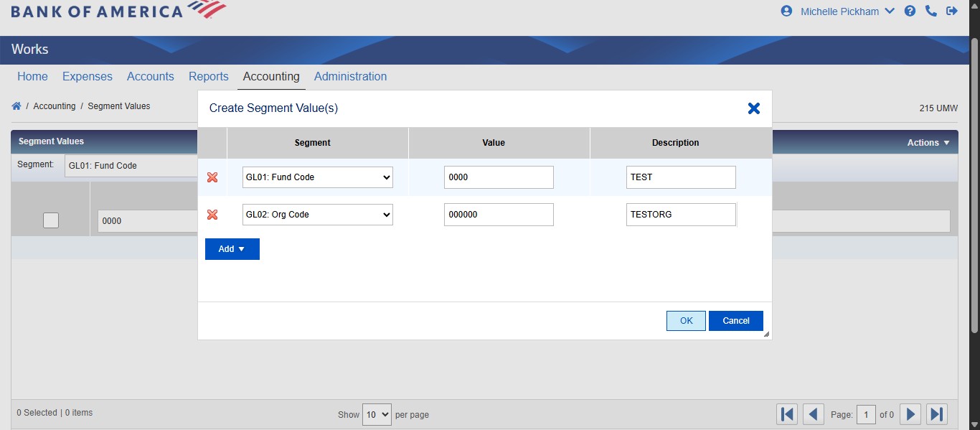Remove the GL02 Org Code row
This screenshot has height=430, width=980.
click(x=212, y=214)
